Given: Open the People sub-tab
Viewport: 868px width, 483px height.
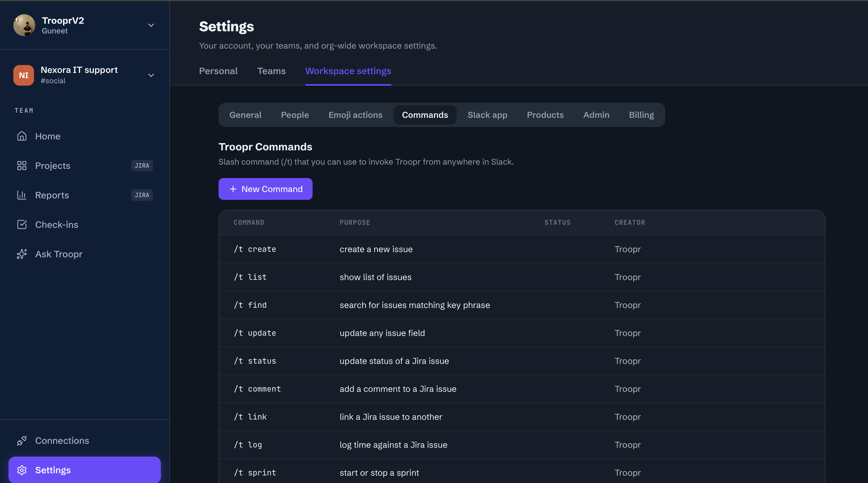Looking at the screenshot, I should pyautogui.click(x=295, y=115).
